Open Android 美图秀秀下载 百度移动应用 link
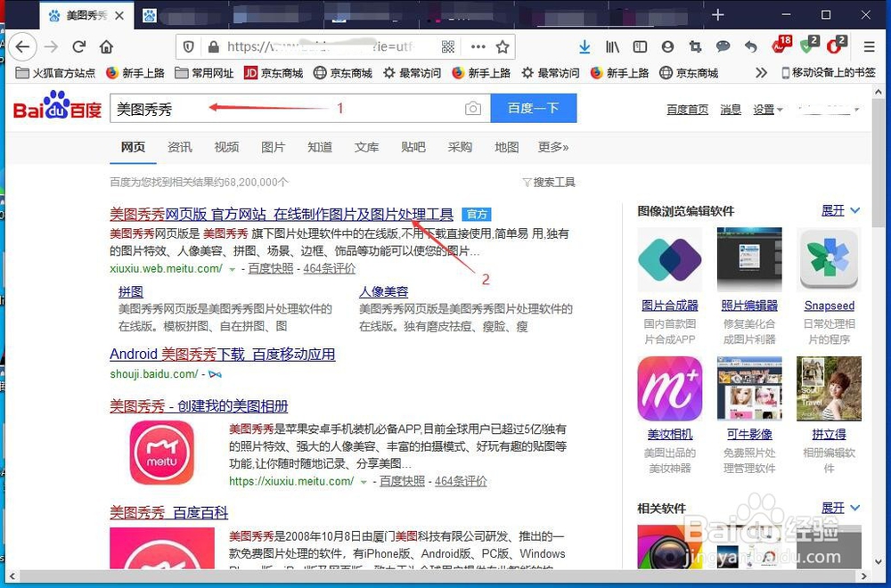This screenshot has height=588, width=891. 222,354
